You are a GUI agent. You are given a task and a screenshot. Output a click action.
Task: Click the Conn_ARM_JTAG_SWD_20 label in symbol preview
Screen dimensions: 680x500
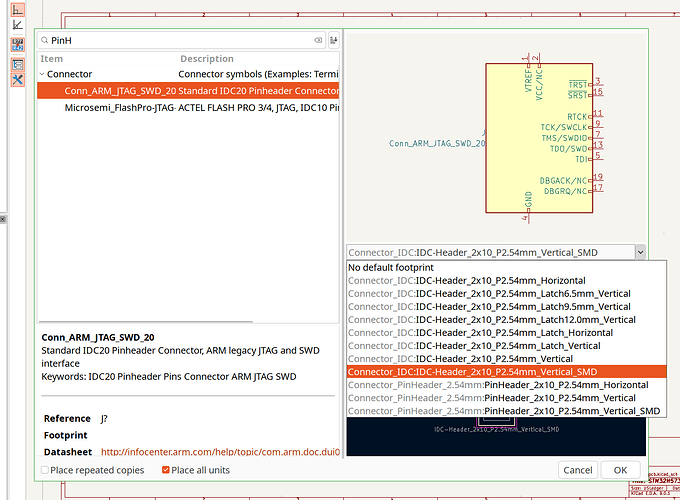click(x=437, y=143)
